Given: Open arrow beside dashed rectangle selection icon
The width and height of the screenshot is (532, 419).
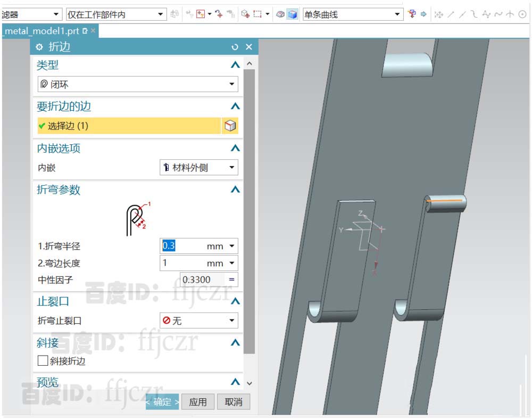Looking at the screenshot, I should click(x=268, y=14).
